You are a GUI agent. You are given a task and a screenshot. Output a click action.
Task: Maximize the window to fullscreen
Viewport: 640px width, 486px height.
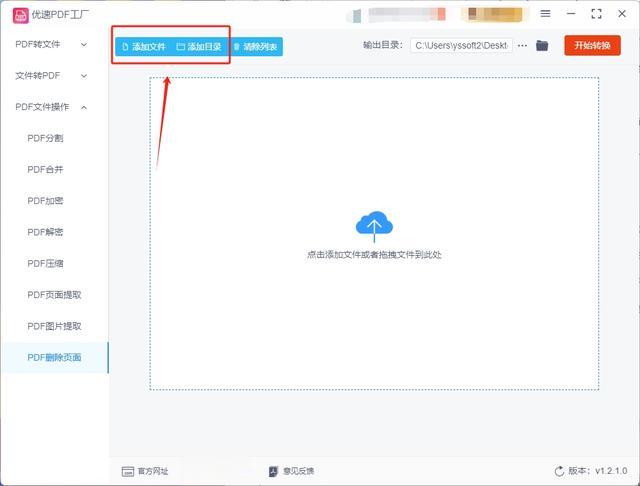[x=596, y=13]
